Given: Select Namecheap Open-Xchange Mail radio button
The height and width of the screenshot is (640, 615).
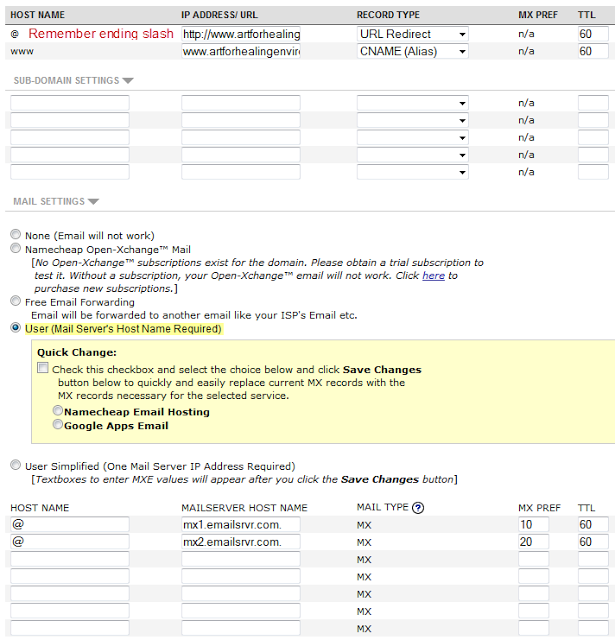Looking at the screenshot, I should point(15,248).
